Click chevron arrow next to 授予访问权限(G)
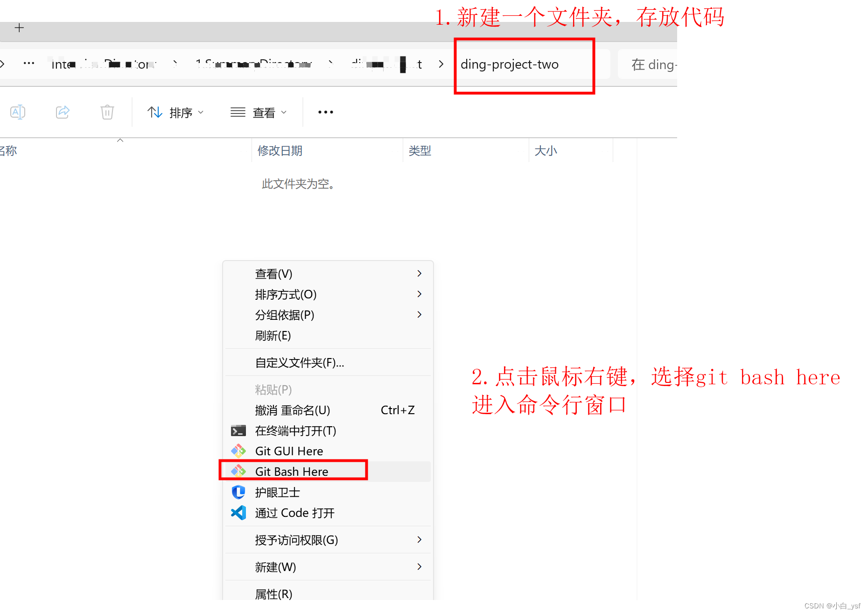The height and width of the screenshot is (614, 868). [x=419, y=539]
